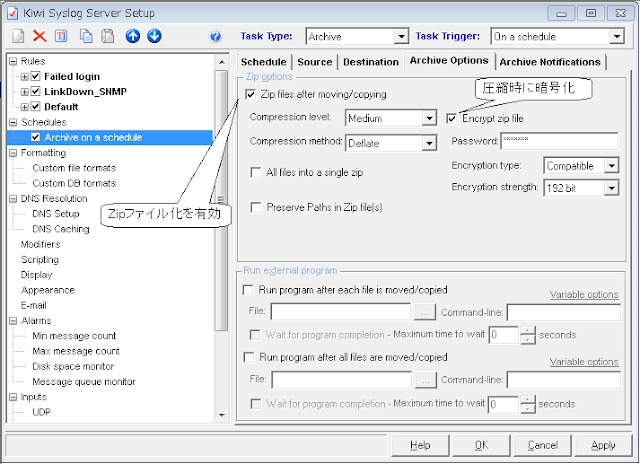This screenshot has height=464, width=640.
Task: Click the red X delete icon
Action: click(40, 36)
